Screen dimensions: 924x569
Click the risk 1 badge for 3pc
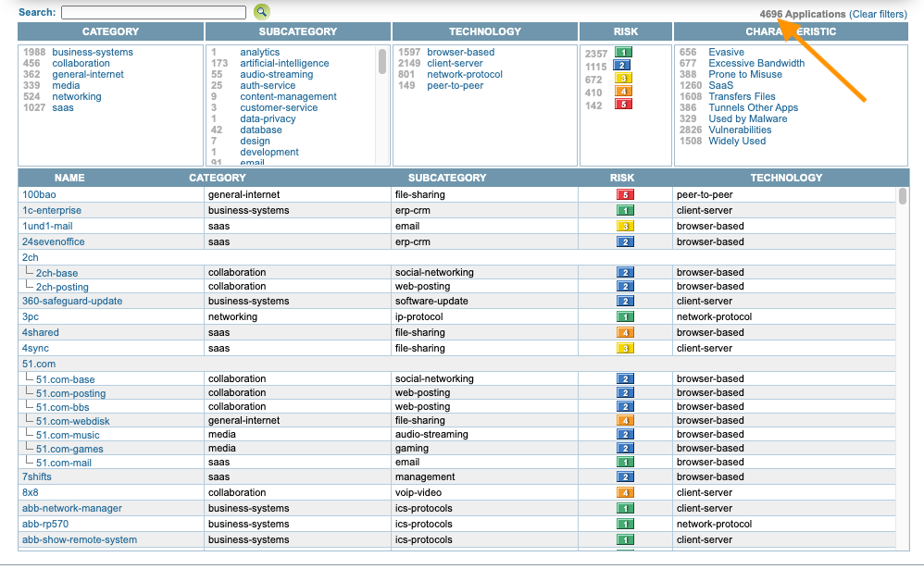[x=625, y=317]
